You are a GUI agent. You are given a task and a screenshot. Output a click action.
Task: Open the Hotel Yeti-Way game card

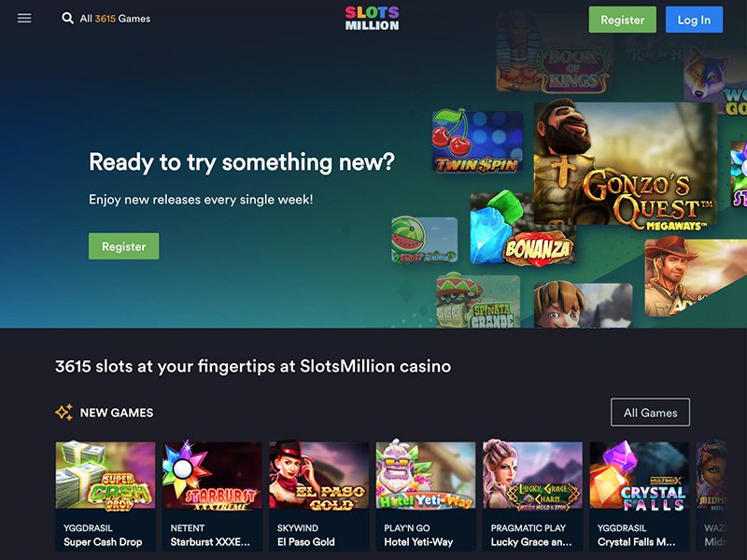[x=426, y=496]
